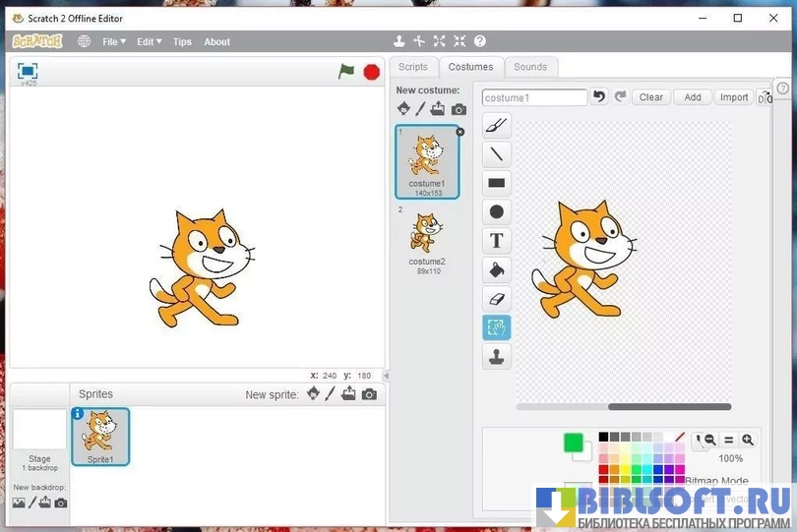The height and width of the screenshot is (532, 797).
Task: Click the Clear button
Action: pos(651,97)
